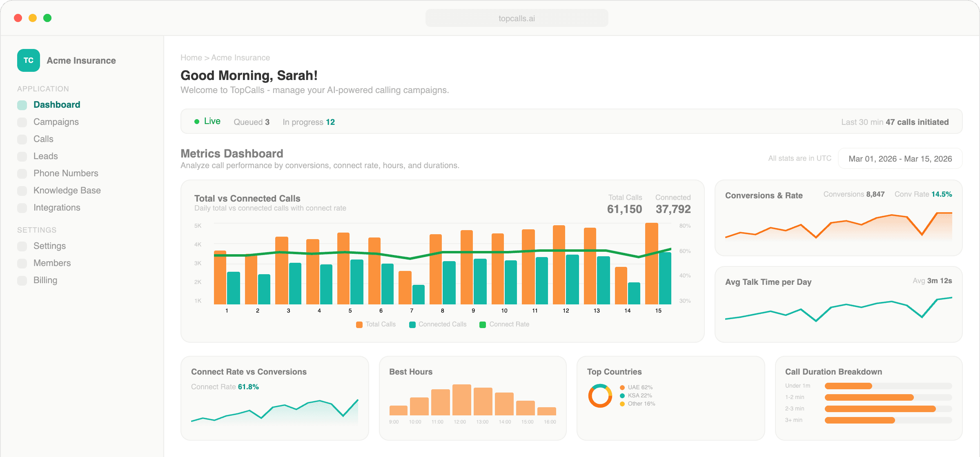The width and height of the screenshot is (980, 457).
Task: Open Billing from the Settings section
Action: pyautogui.click(x=45, y=280)
